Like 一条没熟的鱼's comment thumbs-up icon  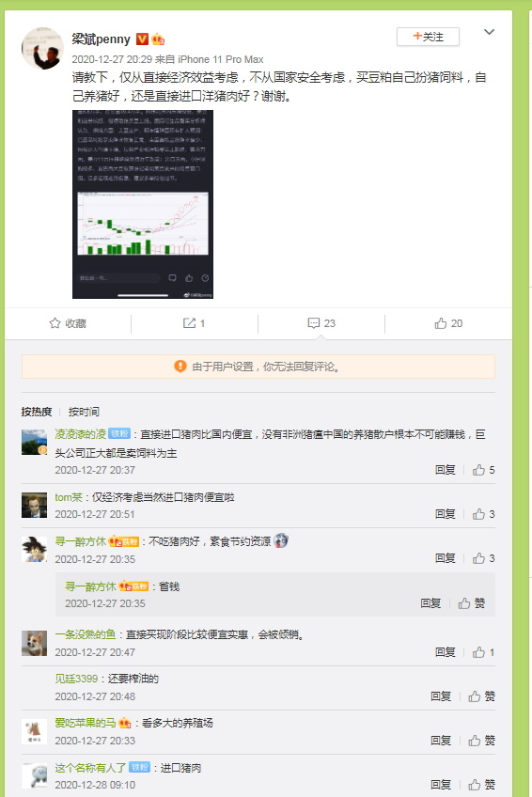click(478, 651)
